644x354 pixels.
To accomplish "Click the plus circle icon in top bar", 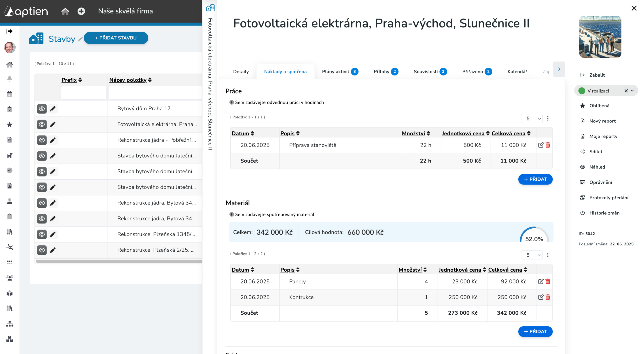I will 81,11.
